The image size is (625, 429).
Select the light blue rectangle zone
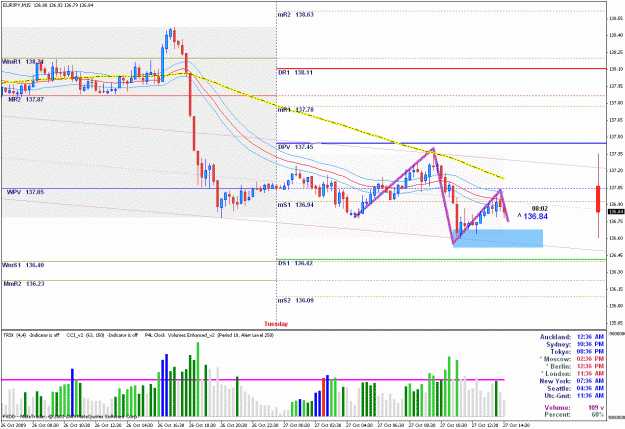pyautogui.click(x=498, y=238)
